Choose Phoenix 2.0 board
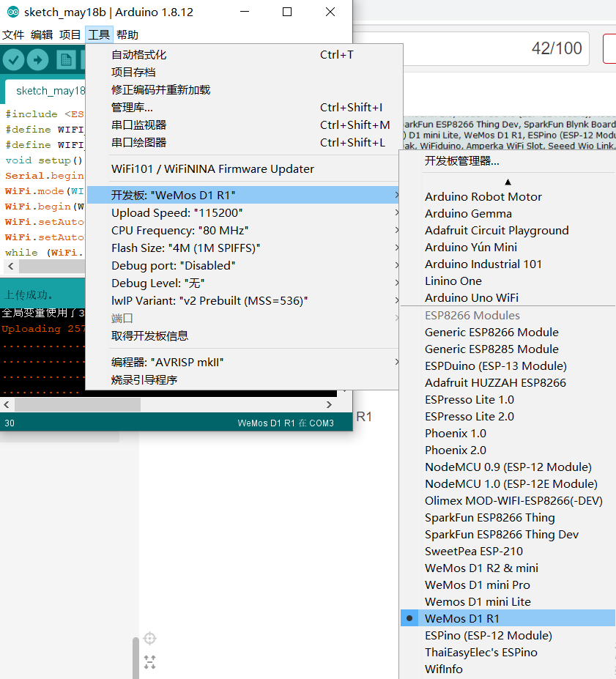This screenshot has height=679, width=616. click(x=508, y=450)
